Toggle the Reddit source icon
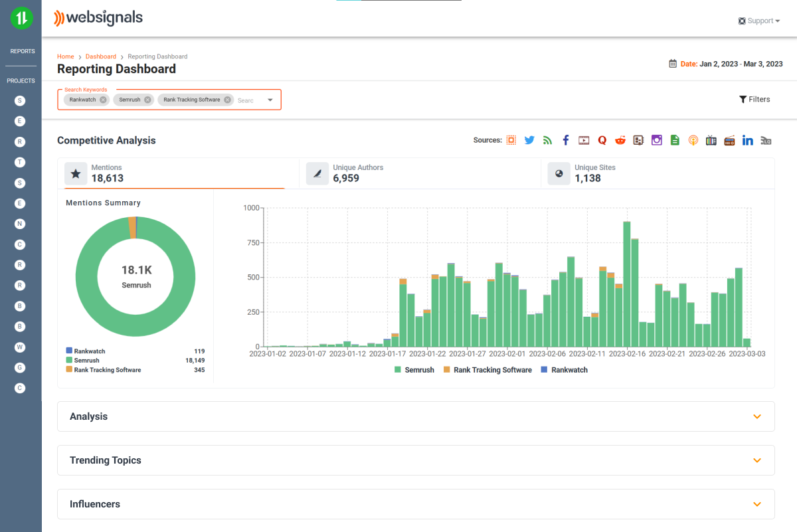Screen dimensions: 797x532 620,140
